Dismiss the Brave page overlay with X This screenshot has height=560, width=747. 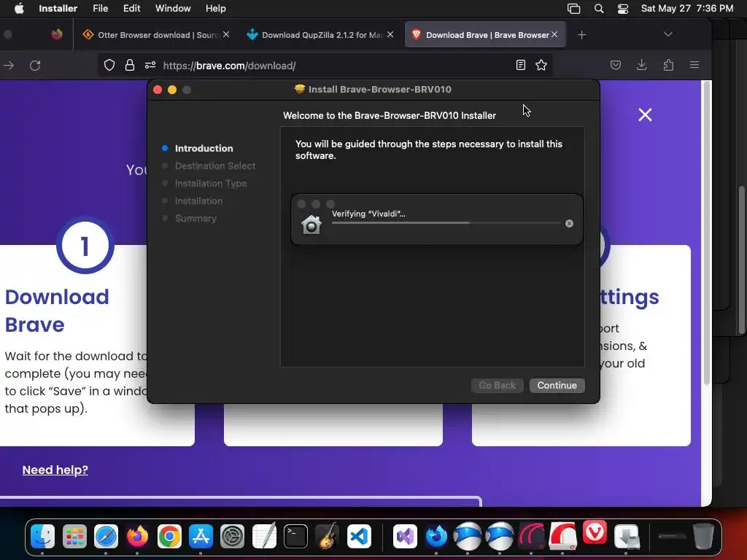click(x=645, y=114)
